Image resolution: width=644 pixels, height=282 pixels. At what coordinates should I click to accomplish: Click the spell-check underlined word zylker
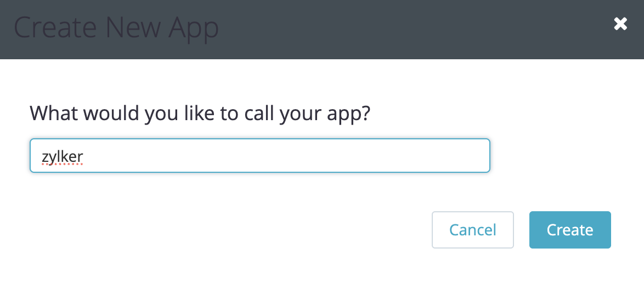(63, 156)
